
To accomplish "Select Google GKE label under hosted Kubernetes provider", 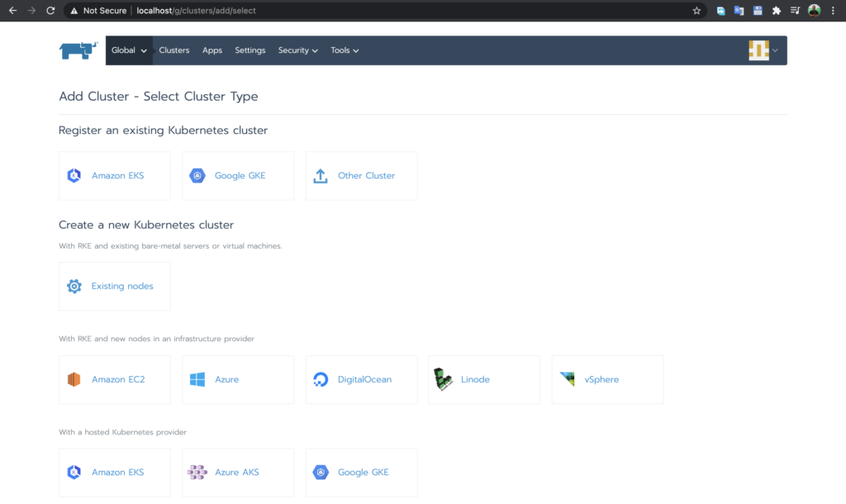I will tap(364, 472).
